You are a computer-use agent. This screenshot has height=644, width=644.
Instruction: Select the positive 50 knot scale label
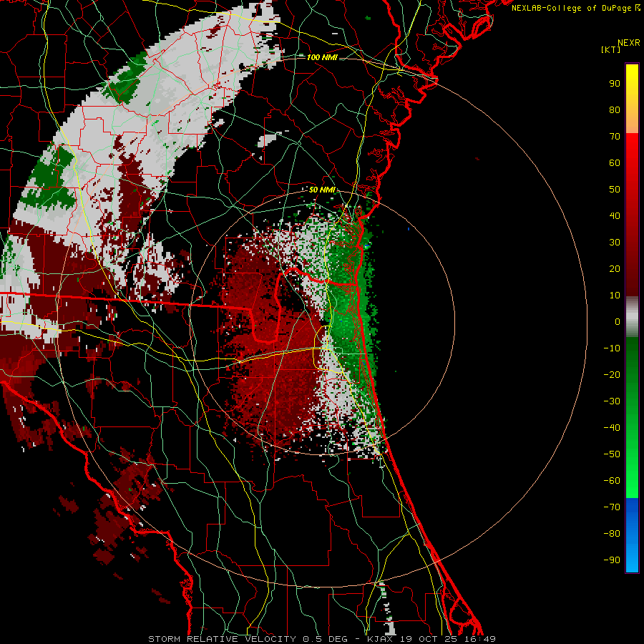click(x=615, y=190)
